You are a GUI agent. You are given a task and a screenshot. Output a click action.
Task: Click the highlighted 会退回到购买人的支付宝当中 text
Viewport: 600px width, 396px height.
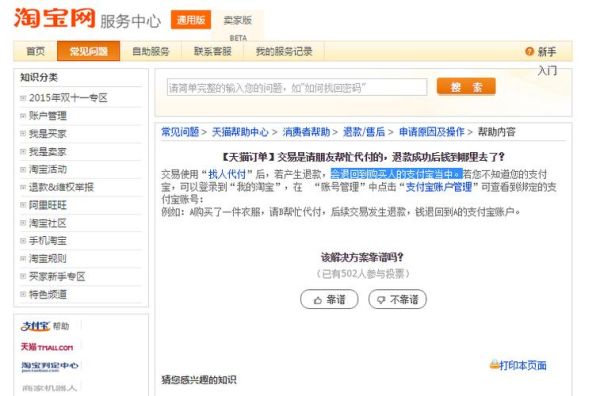(397, 174)
